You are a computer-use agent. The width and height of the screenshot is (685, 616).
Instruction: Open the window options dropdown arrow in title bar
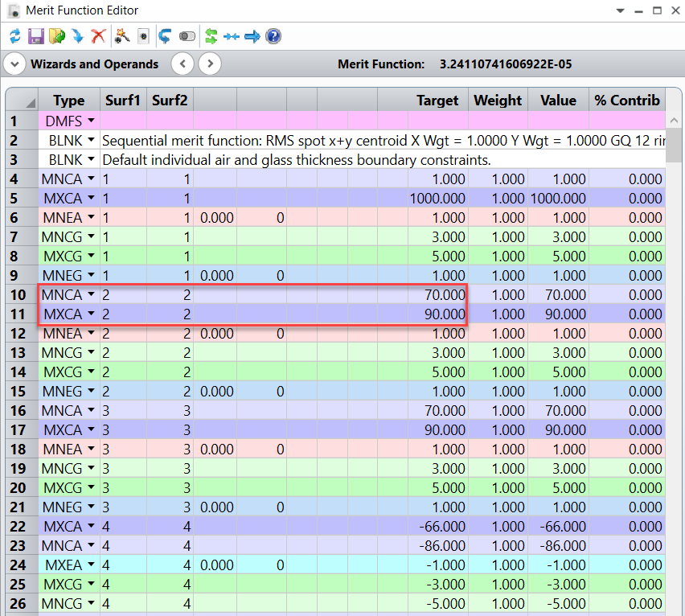(x=621, y=11)
